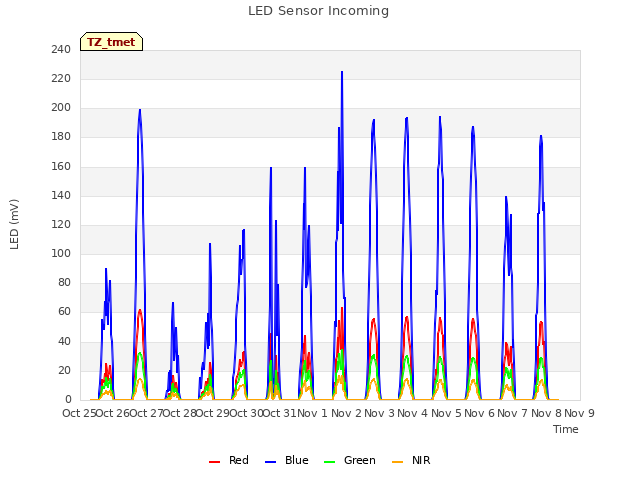640x480 pixels.
Task: Click the 0 y-axis tick label
Action: click(68, 399)
